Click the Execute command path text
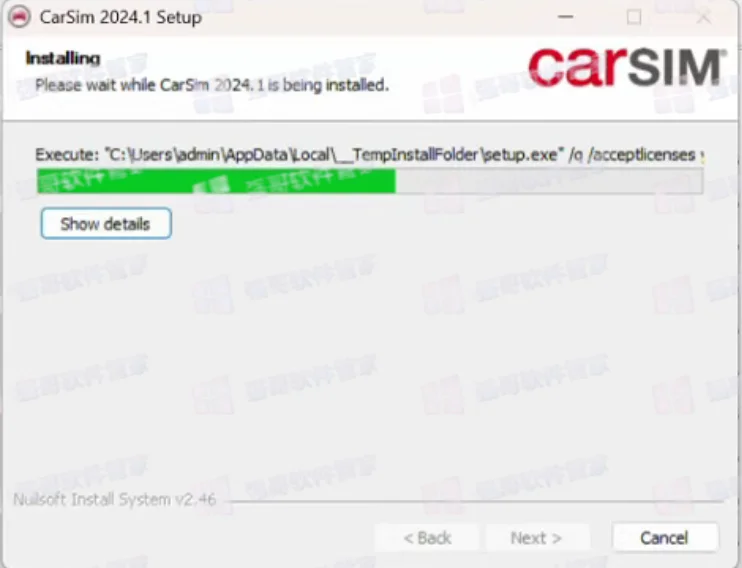The width and height of the screenshot is (742, 568). (x=370, y=155)
